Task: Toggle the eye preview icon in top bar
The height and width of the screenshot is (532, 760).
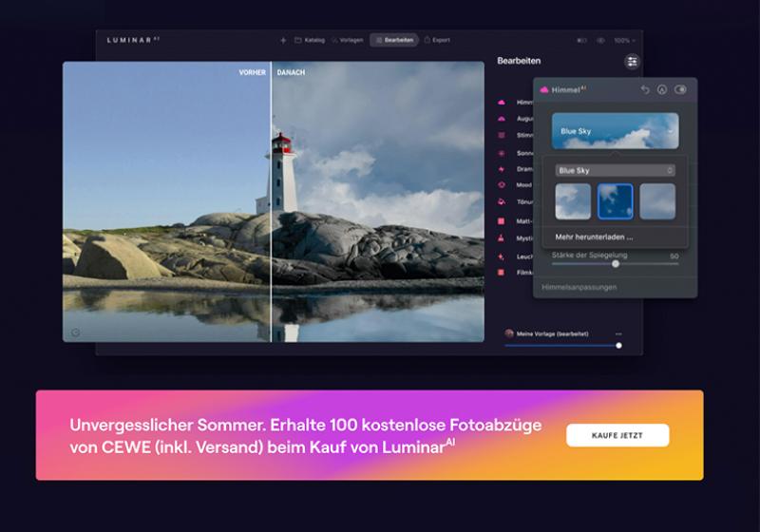Action: pyautogui.click(x=600, y=41)
